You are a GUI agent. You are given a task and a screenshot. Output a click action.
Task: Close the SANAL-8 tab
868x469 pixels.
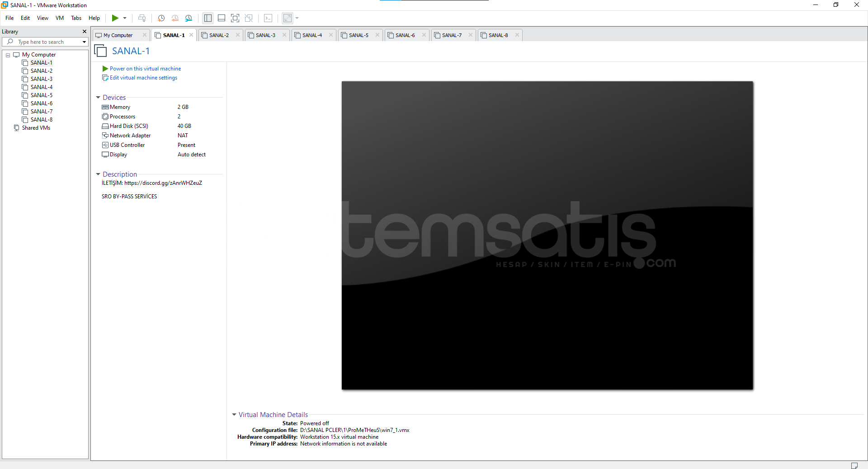pyautogui.click(x=517, y=35)
